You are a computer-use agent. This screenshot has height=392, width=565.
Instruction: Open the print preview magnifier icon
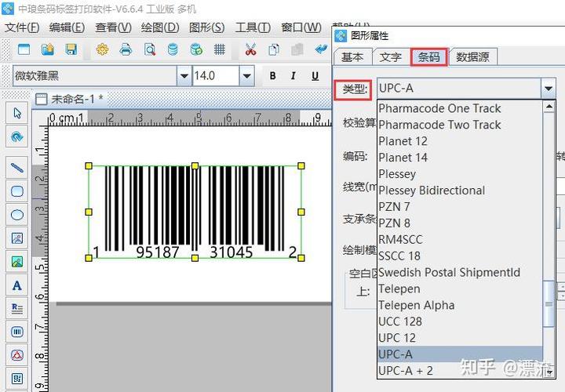[x=150, y=49]
